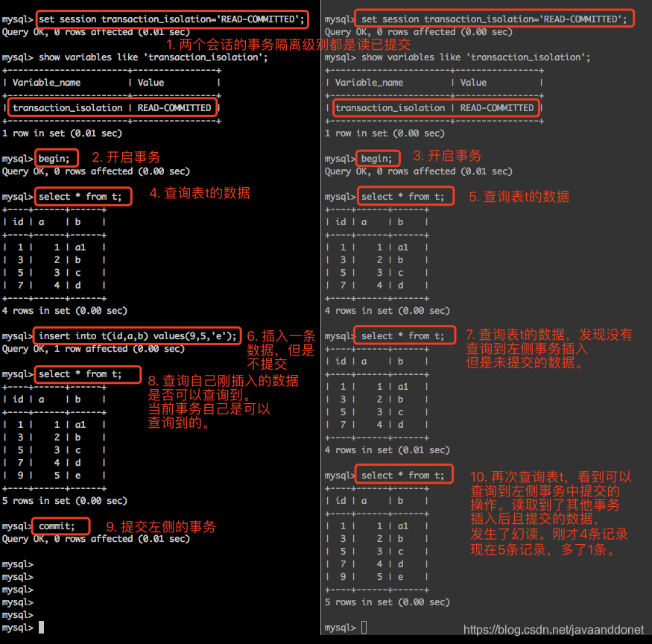Click 'Value' column header in right terminal
The image size is (652, 644).
tap(473, 83)
